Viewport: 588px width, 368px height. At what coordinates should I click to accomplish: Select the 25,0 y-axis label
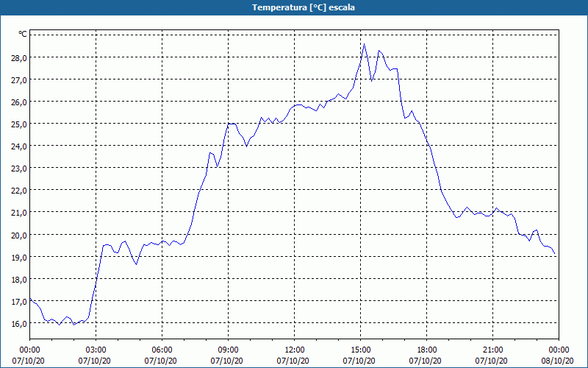pos(19,124)
